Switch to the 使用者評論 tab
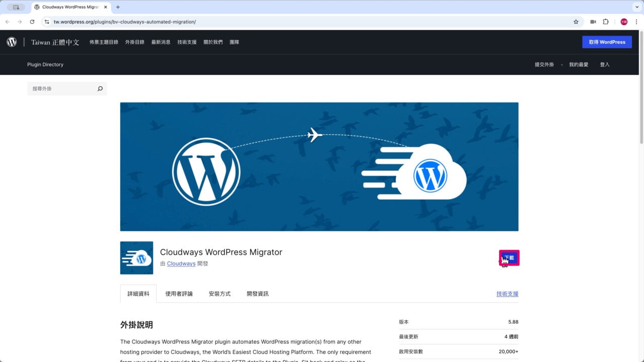This screenshot has height=362, width=644. pos(179,293)
